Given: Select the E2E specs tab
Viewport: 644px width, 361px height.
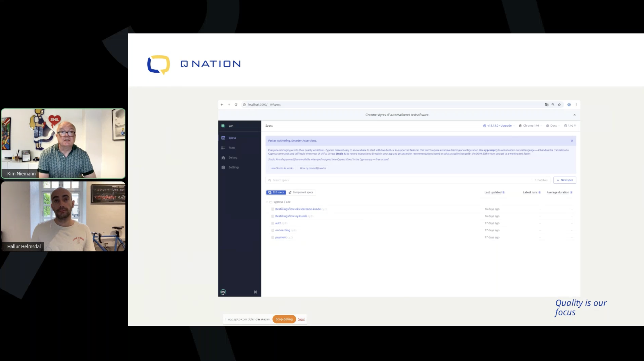Looking at the screenshot, I should point(276,192).
